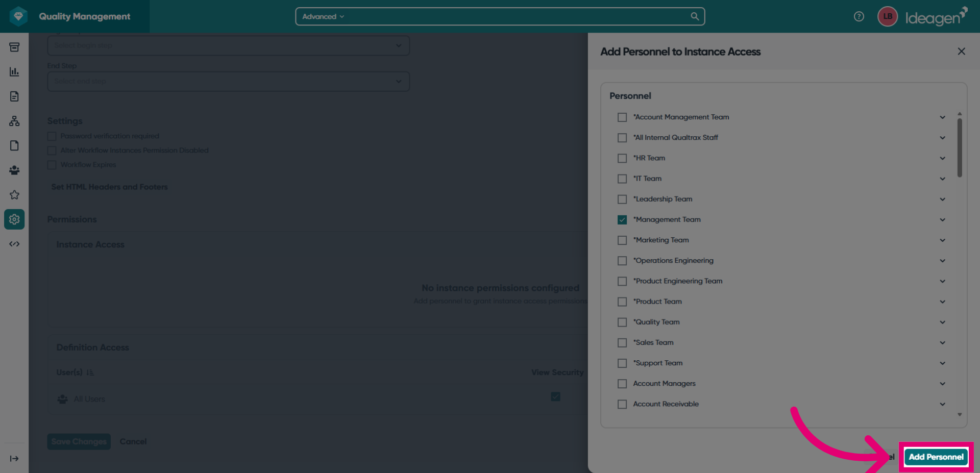Click the search magnifier icon
Screen dimensions: 980x473
[x=695, y=16]
